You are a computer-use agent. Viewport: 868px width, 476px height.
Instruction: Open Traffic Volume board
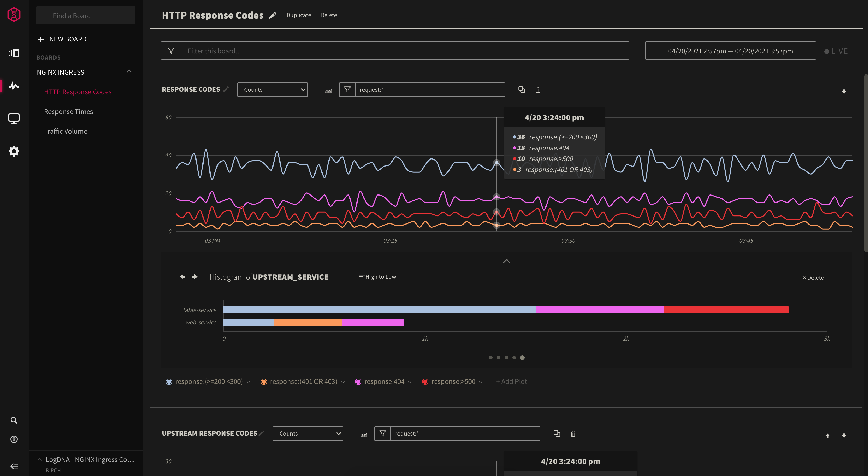[65, 131]
